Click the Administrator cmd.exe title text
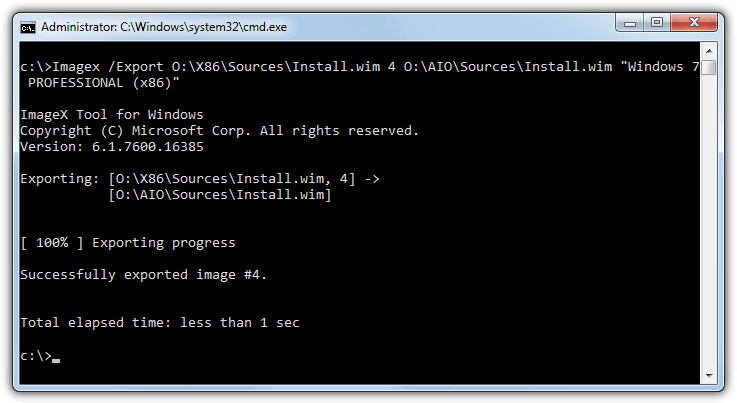The width and height of the screenshot is (737, 403). [164, 27]
